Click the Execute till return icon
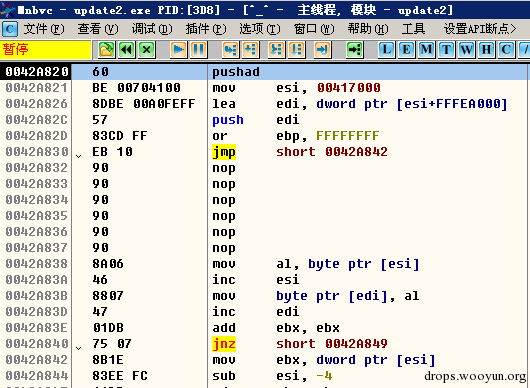530x388 pixels. click(x=322, y=50)
